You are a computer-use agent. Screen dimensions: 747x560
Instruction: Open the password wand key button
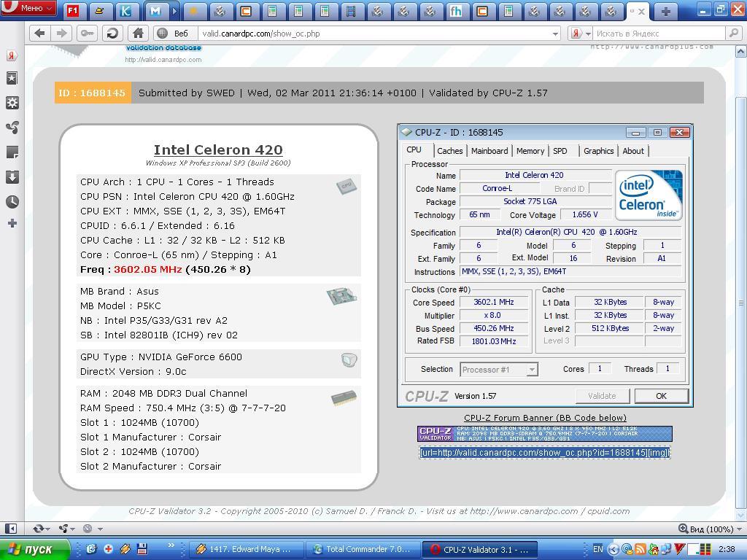point(88,34)
